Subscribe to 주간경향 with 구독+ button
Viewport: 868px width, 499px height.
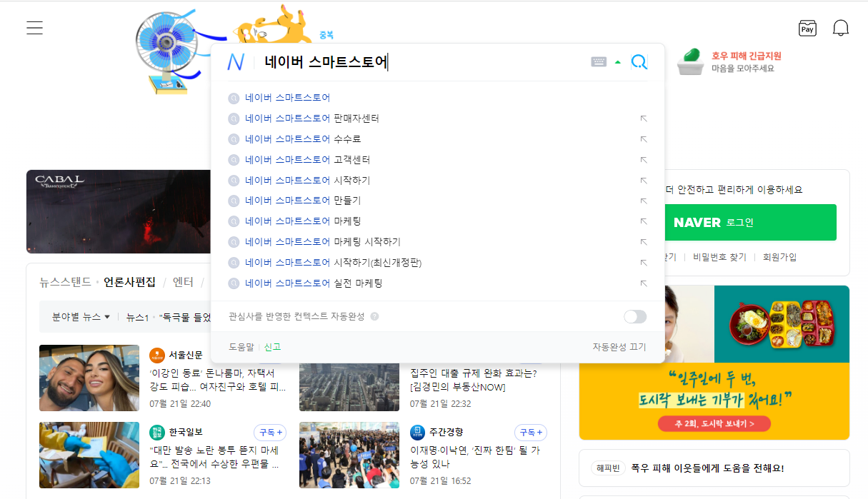[x=530, y=433]
